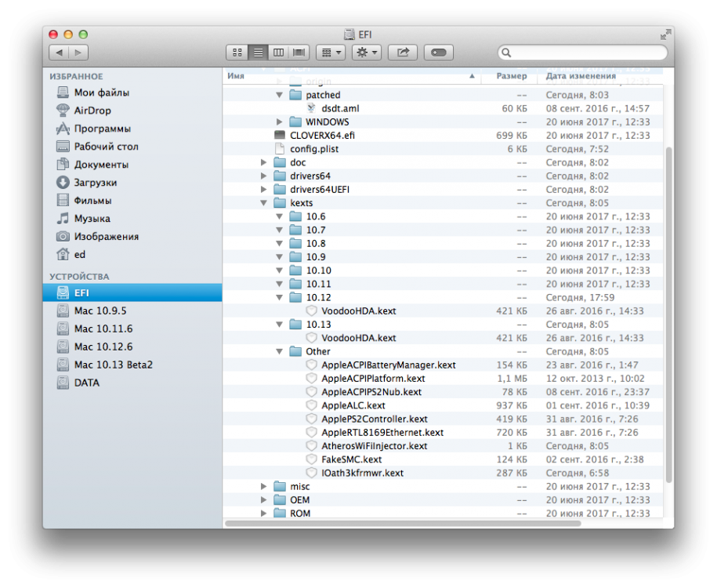Collapse the patched folder
The width and height of the screenshot is (717, 588).
coord(280,95)
